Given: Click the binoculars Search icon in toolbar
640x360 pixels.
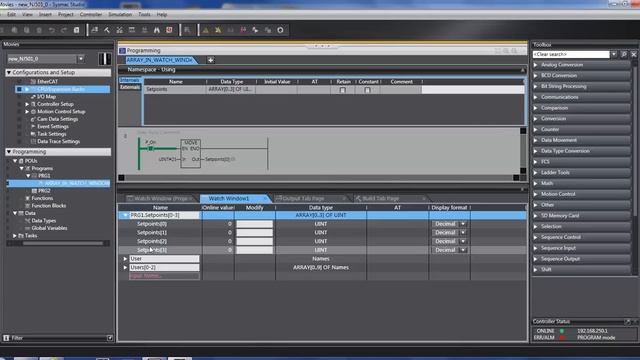Looking at the screenshot, I should (157, 30).
